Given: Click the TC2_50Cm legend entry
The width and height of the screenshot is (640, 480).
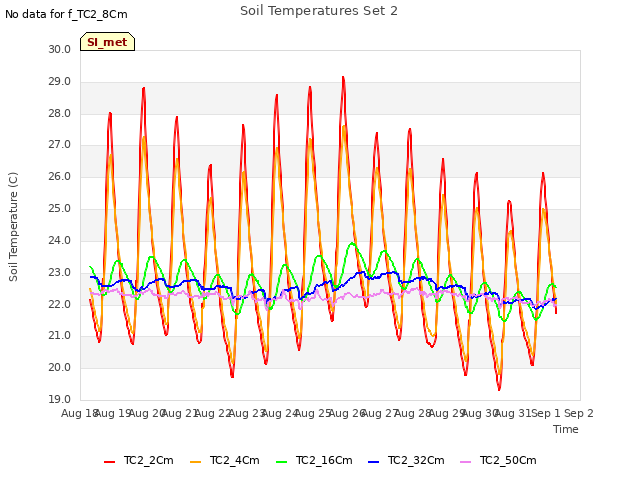Looking at the screenshot, I should click(498, 460).
